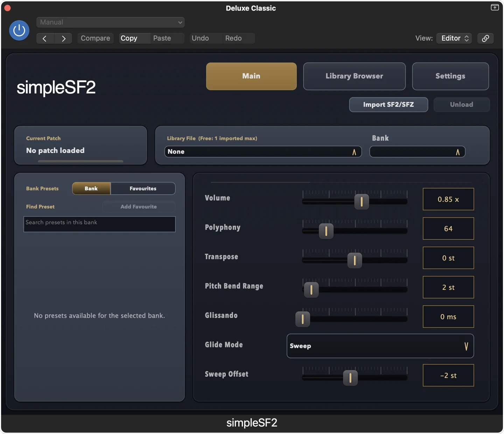Click the Volume slider handle
The height and width of the screenshot is (434, 504).
(x=362, y=202)
